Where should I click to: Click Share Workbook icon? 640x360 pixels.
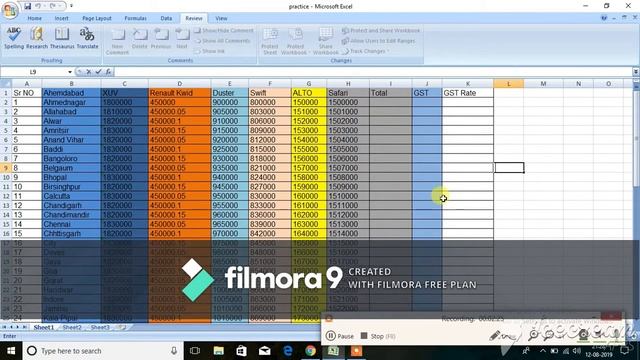[326, 41]
